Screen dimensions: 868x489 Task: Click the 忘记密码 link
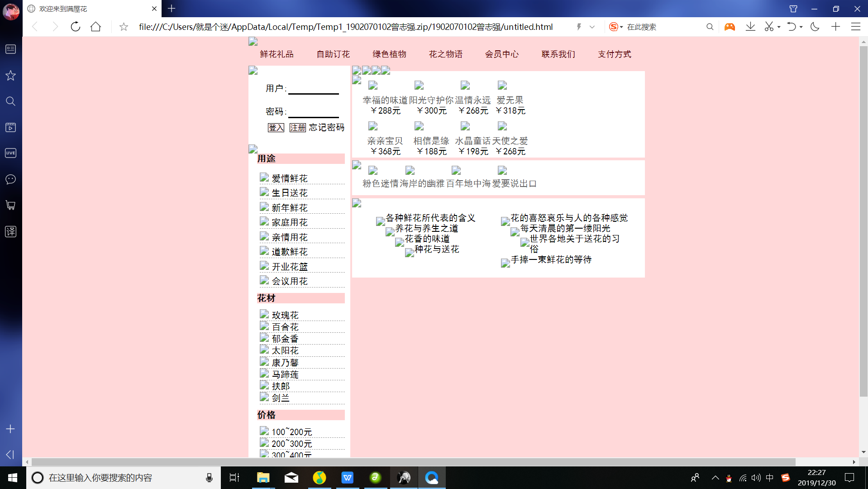327,128
